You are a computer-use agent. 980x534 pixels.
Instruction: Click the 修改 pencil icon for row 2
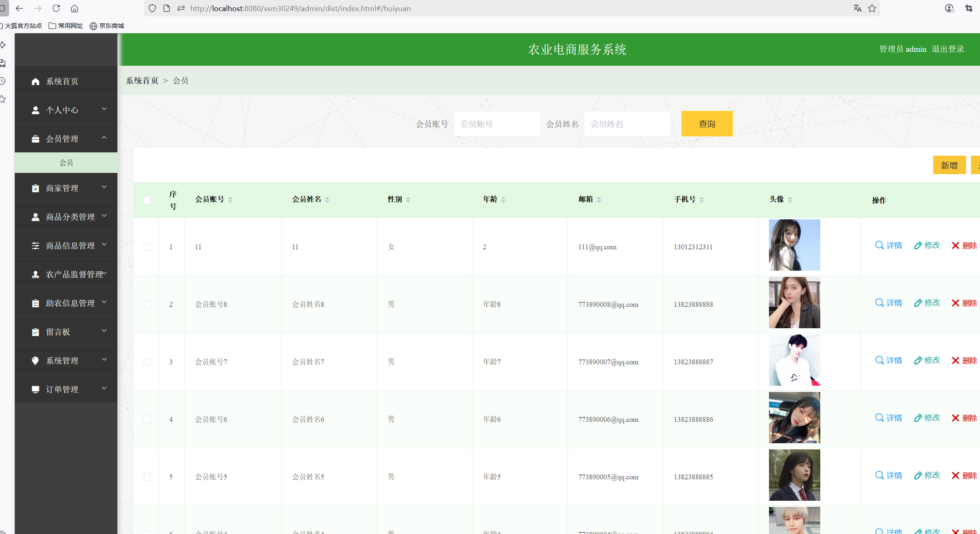coord(918,303)
